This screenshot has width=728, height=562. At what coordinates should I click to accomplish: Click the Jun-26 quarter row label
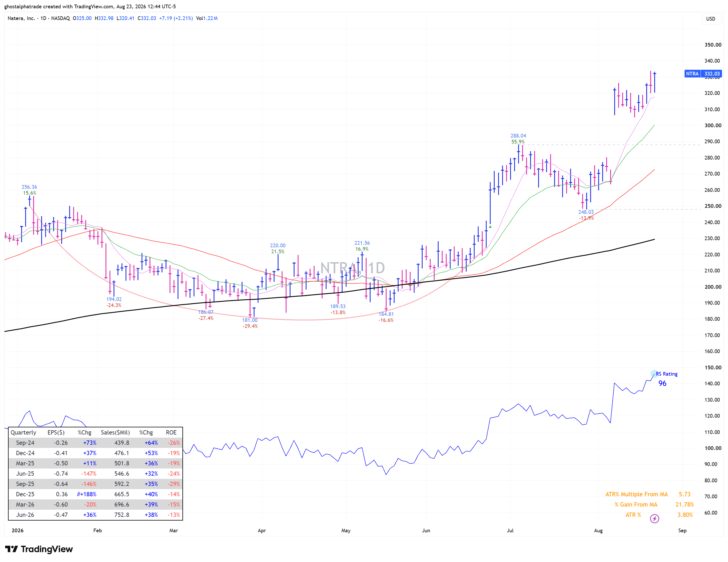coord(25,515)
